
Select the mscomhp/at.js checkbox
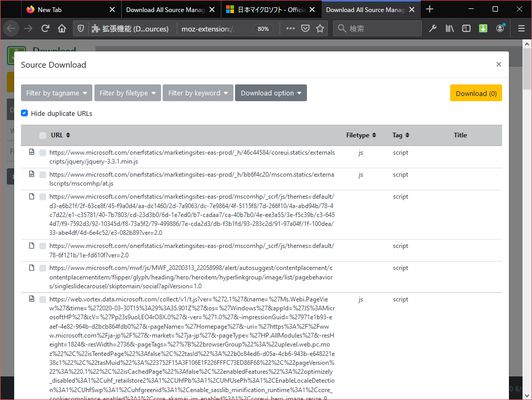pyautogui.click(x=43, y=175)
